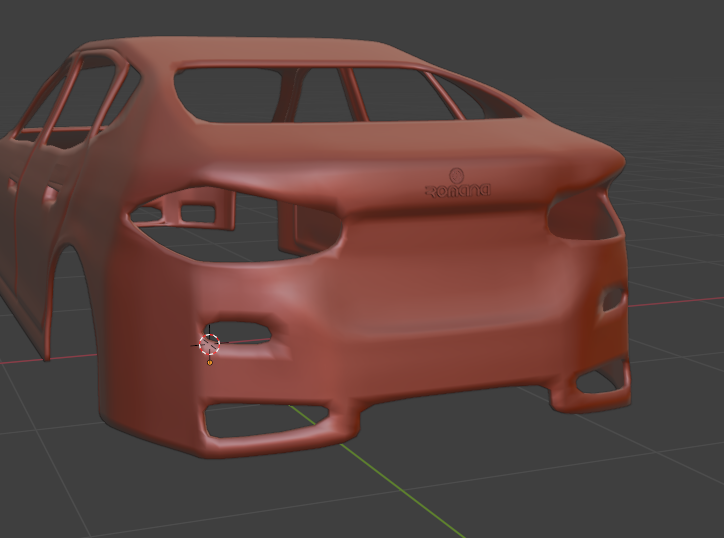Click the circular emblem above Romana text
The height and width of the screenshot is (538, 724).
coord(457,175)
